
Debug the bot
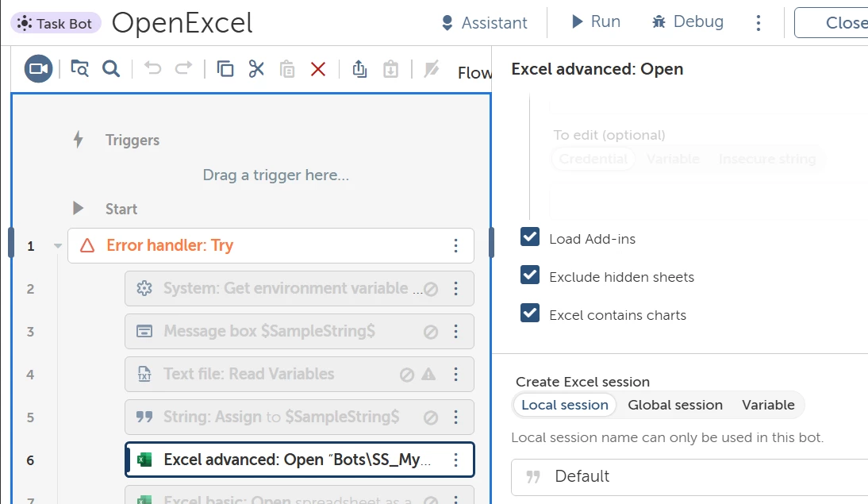(688, 21)
